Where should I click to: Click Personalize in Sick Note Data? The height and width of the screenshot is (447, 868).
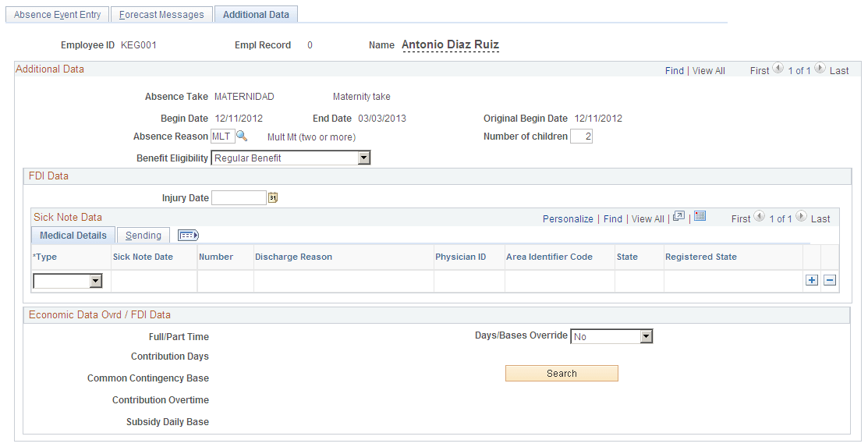point(568,218)
